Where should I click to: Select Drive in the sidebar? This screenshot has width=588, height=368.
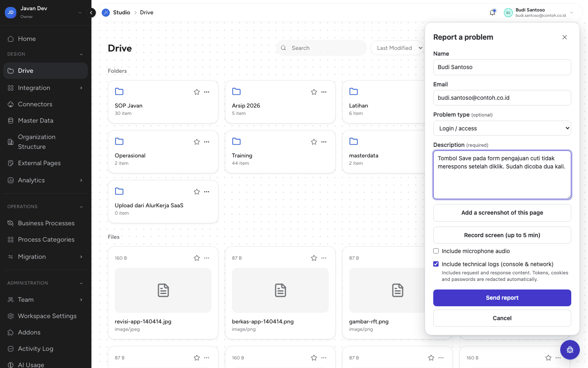click(x=45, y=71)
